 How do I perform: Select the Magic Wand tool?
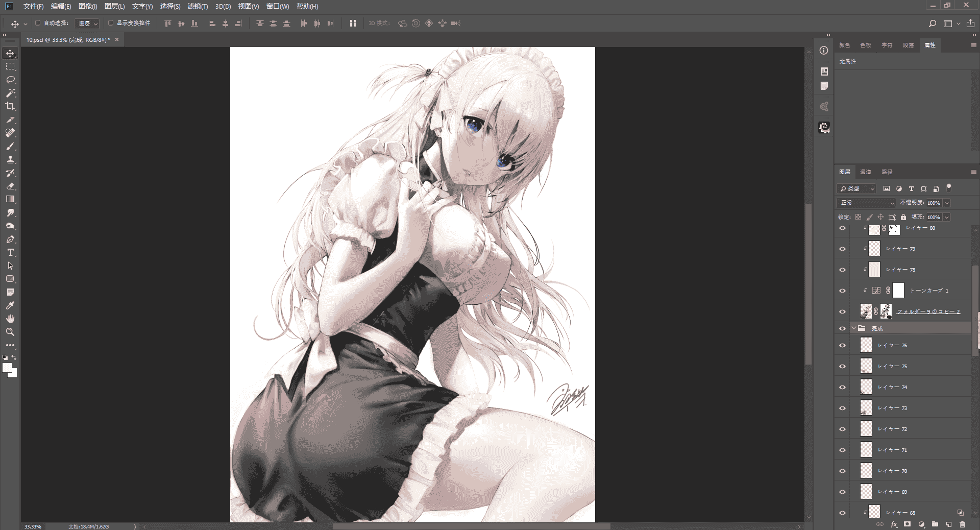pos(10,93)
